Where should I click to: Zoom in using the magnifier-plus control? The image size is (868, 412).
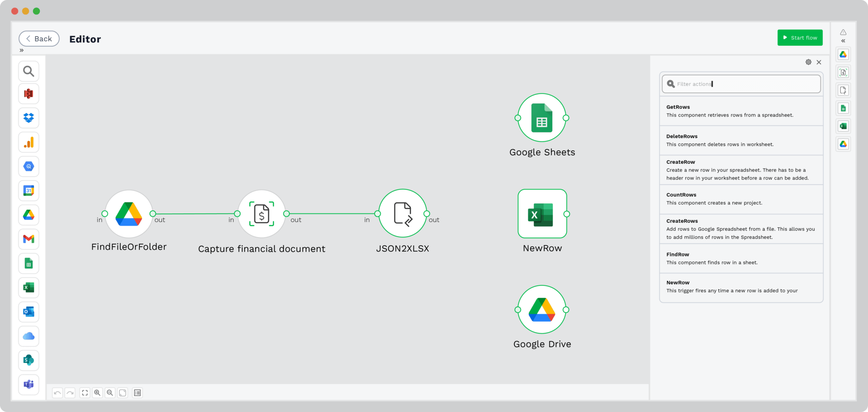(97, 393)
